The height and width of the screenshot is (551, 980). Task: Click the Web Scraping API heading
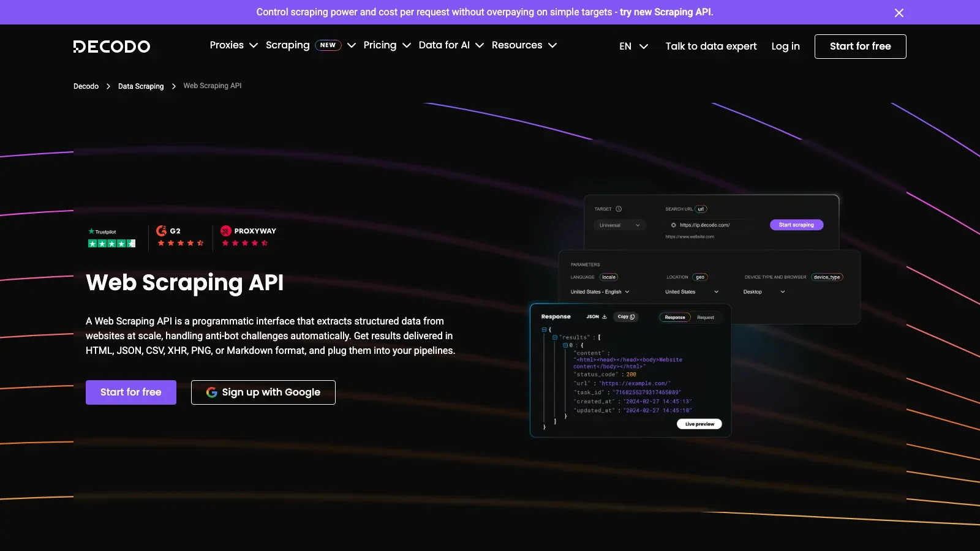click(185, 283)
